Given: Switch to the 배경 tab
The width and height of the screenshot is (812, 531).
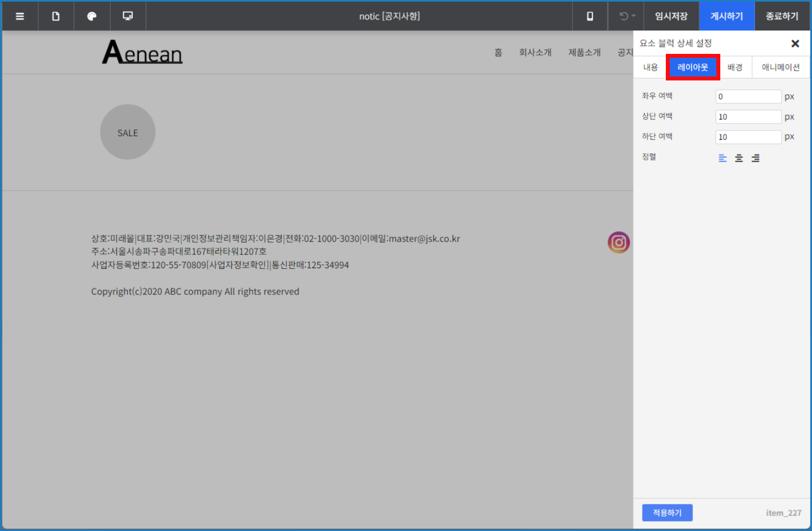Looking at the screenshot, I should [735, 67].
